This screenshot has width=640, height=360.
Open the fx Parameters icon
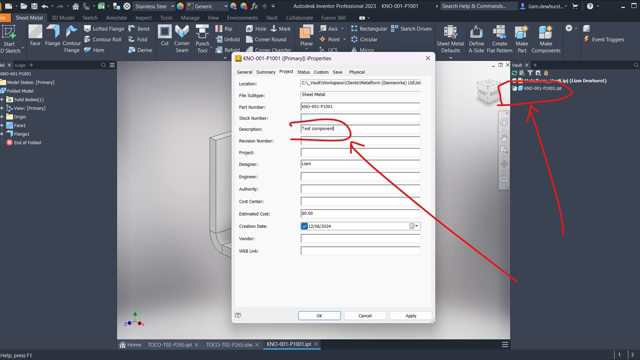click(254, 6)
